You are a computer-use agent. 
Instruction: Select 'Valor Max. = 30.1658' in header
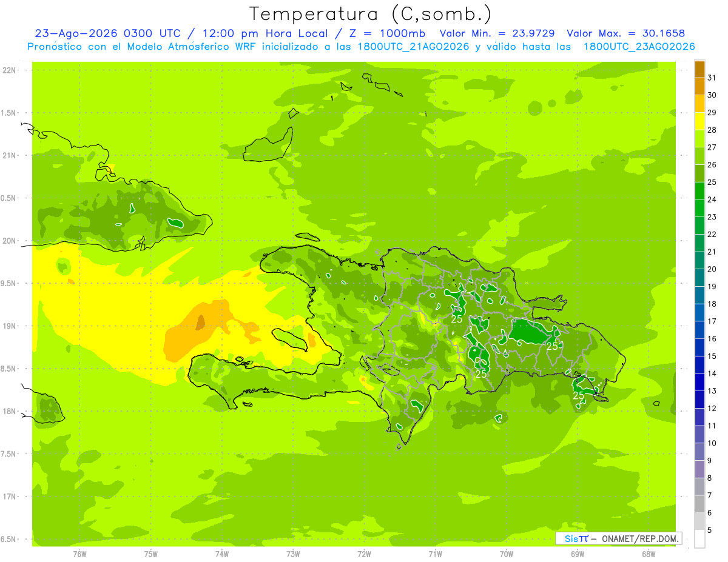tap(626, 34)
